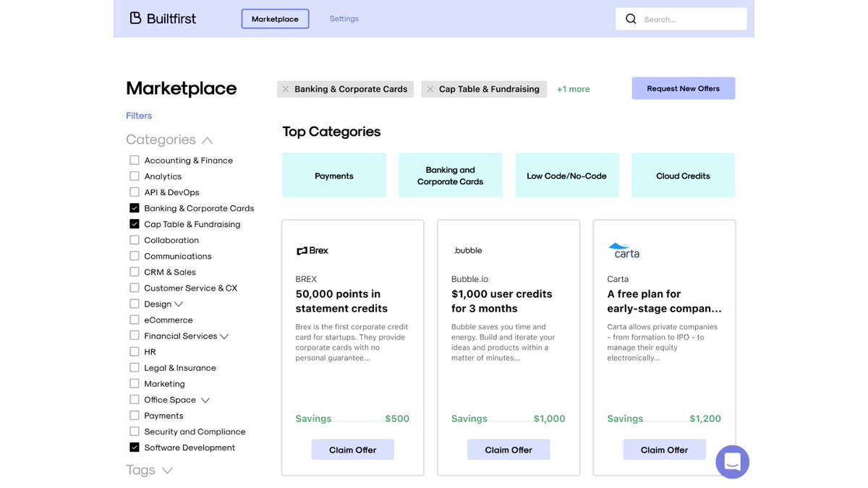Enable Legal & Insurance filter

tap(134, 367)
